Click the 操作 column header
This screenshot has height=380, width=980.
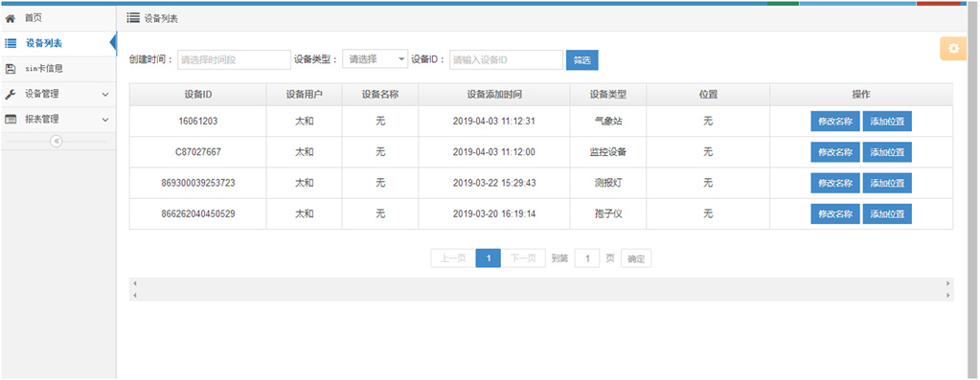click(x=861, y=95)
